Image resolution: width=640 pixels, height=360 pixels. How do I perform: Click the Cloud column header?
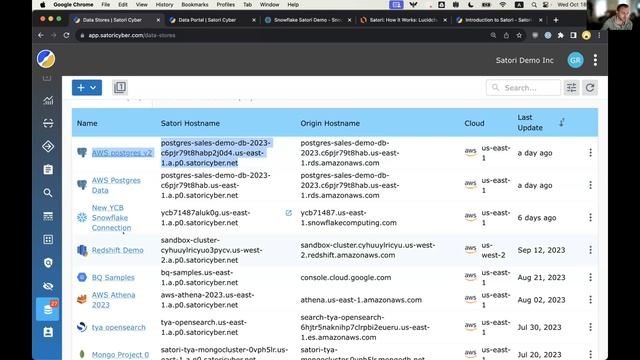[x=474, y=123]
